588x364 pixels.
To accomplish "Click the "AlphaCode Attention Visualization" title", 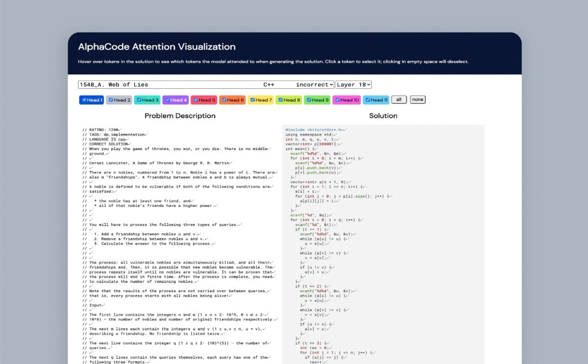I will [157, 47].
